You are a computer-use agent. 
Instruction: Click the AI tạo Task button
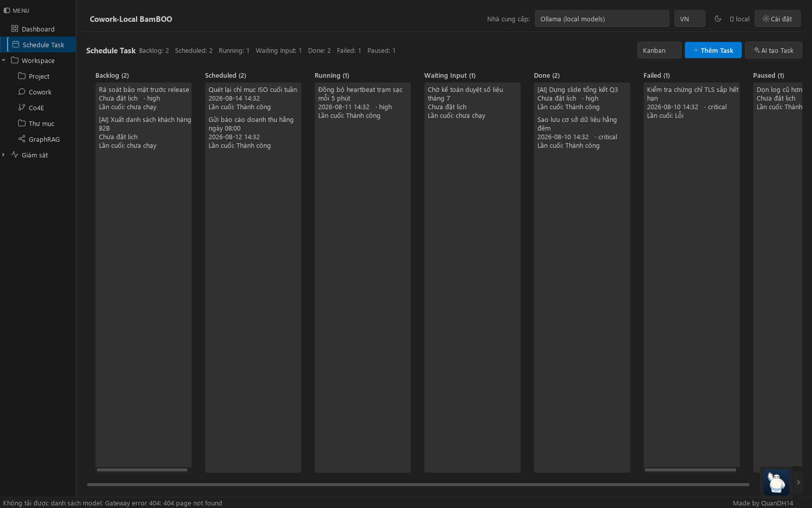pos(773,50)
